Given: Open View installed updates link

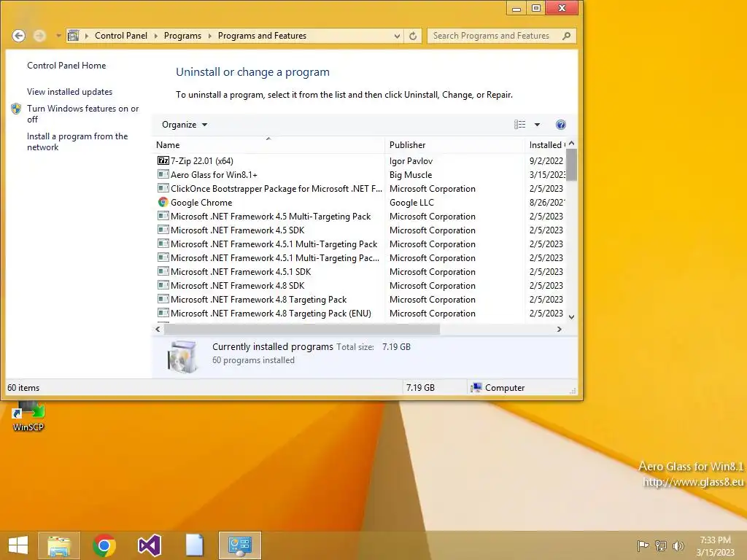Looking at the screenshot, I should point(69,92).
